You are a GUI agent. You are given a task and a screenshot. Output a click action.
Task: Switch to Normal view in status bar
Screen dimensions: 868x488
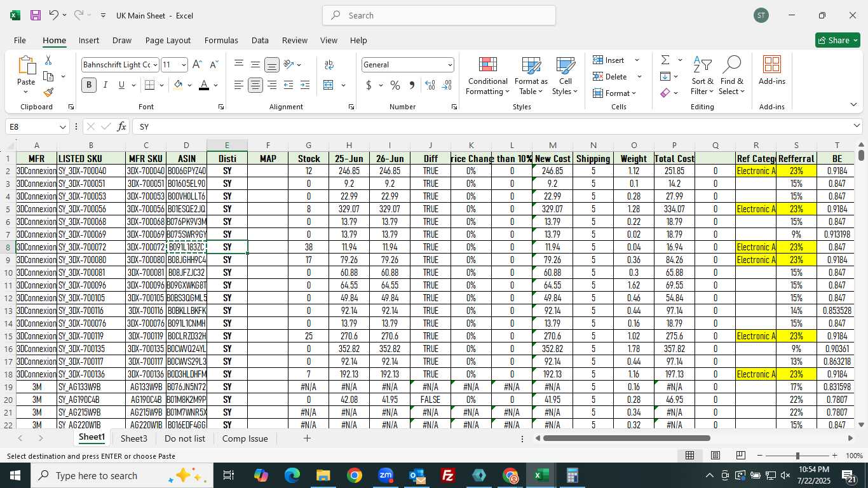point(689,456)
